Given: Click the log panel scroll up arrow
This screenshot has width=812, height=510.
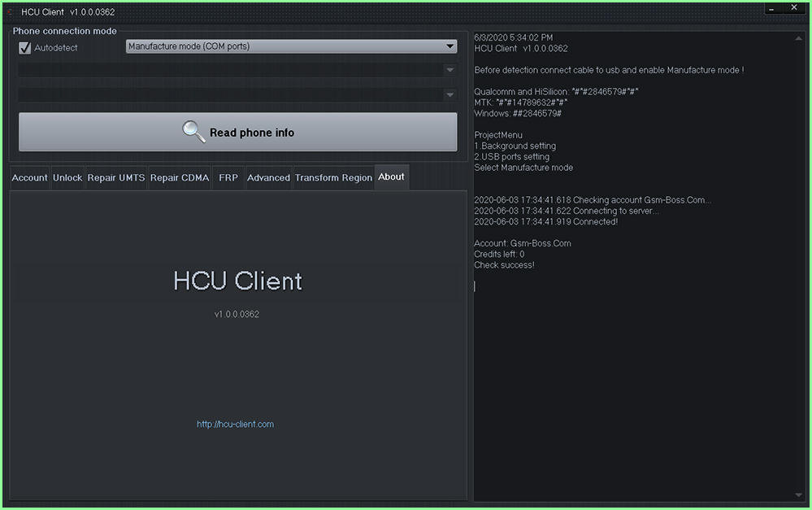Looking at the screenshot, I should [798, 38].
